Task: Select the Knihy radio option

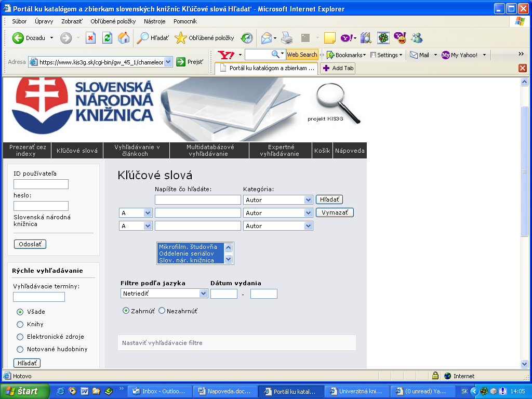Action: pyautogui.click(x=20, y=324)
